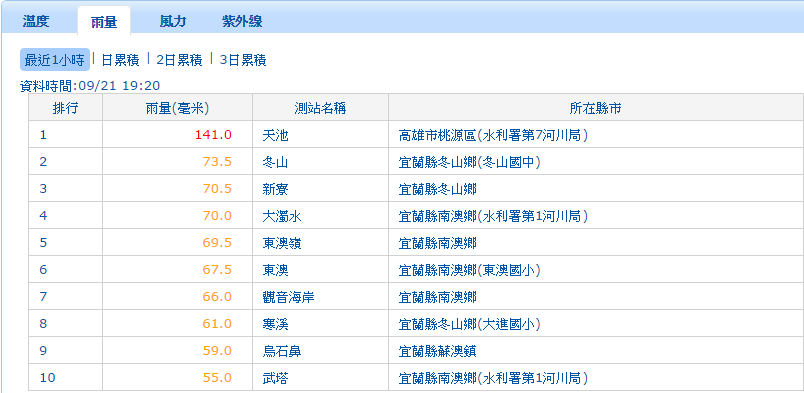Show 2日累積 rainfall ranking
Screen dimensions: 804x393
(x=179, y=60)
